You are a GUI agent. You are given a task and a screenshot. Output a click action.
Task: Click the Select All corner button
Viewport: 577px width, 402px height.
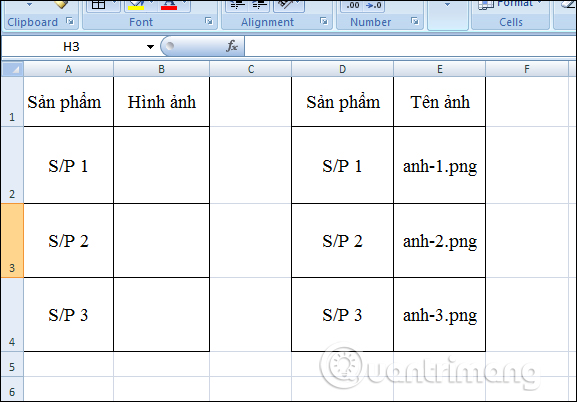13,69
